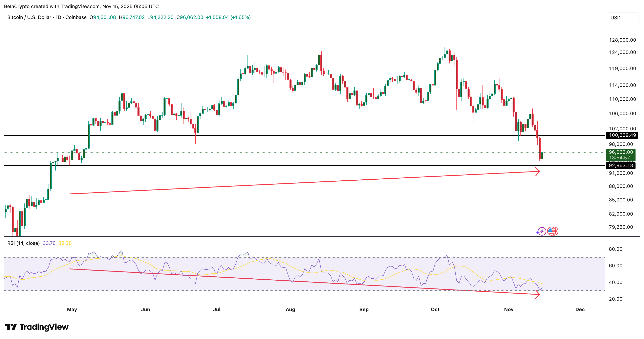The image size is (644, 339).
Task: Click the Nov label on the time axis
Action: coord(509,309)
